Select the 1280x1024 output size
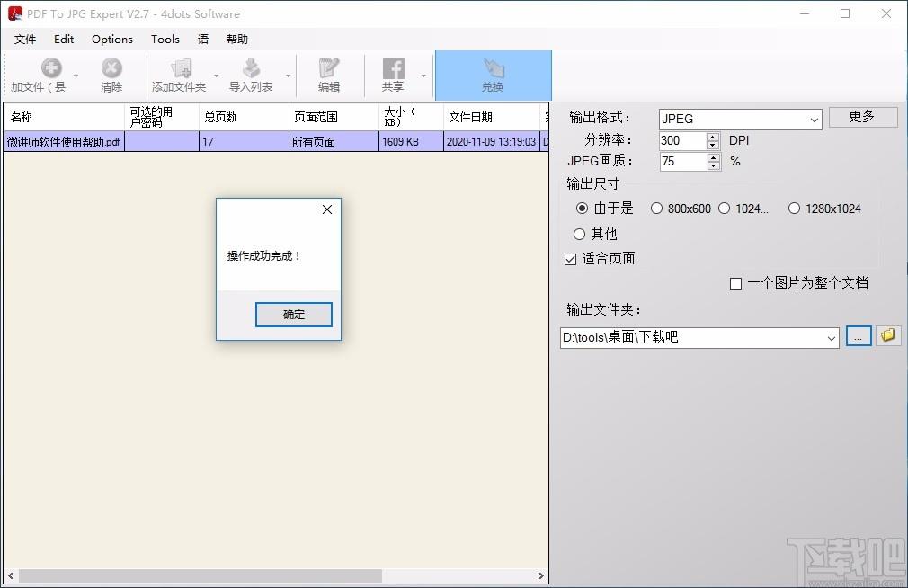The height and width of the screenshot is (588, 908). (794, 209)
